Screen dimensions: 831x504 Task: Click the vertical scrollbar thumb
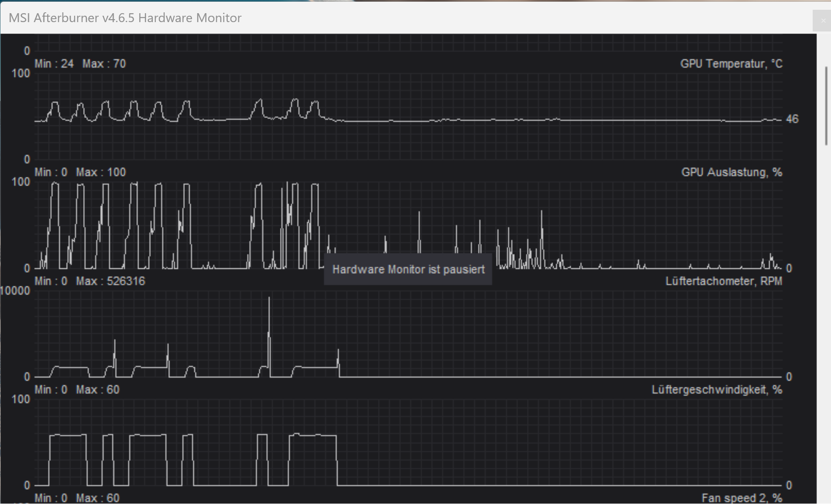(826, 105)
